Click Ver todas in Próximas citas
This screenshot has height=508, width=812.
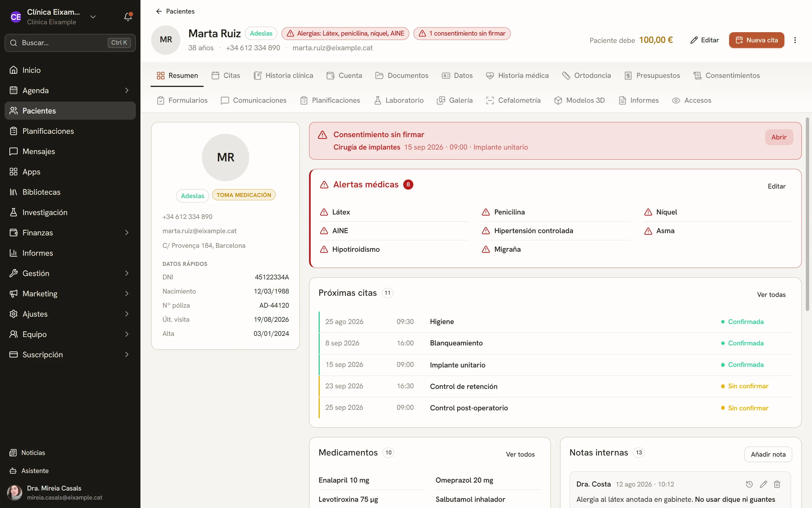click(x=771, y=295)
